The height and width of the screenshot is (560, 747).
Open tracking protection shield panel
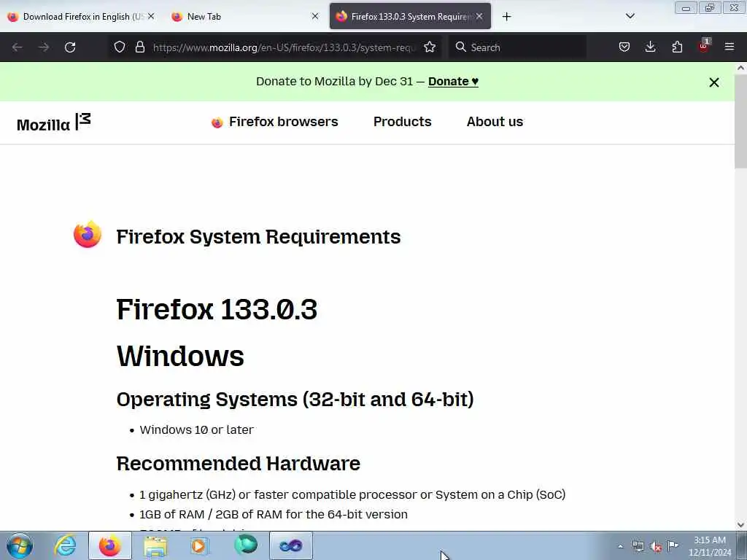pyautogui.click(x=120, y=47)
